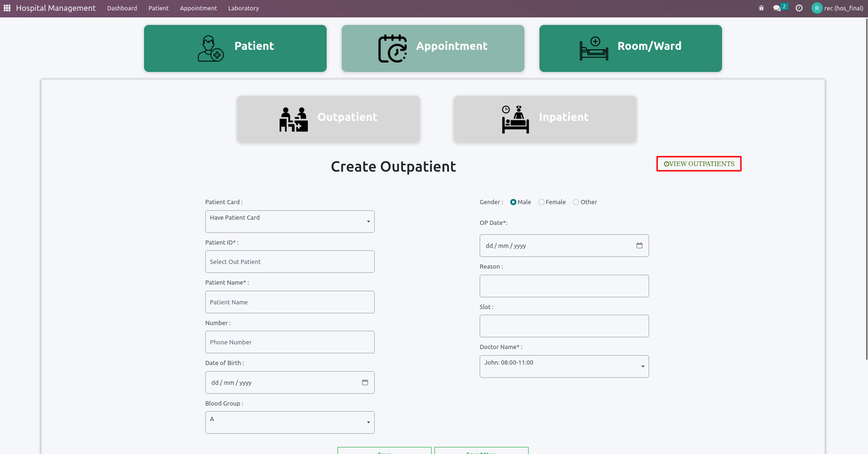Click the Inpatient bed icon
This screenshot has width=868, height=454.
(x=515, y=119)
